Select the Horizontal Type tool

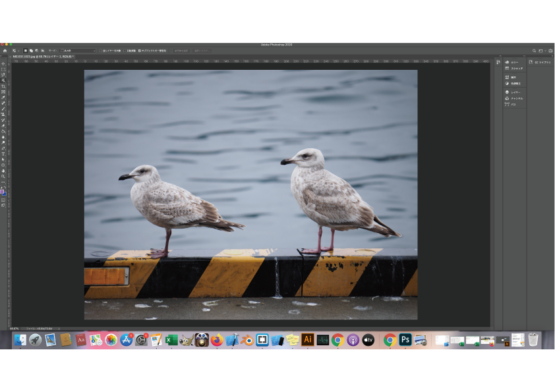3,154
